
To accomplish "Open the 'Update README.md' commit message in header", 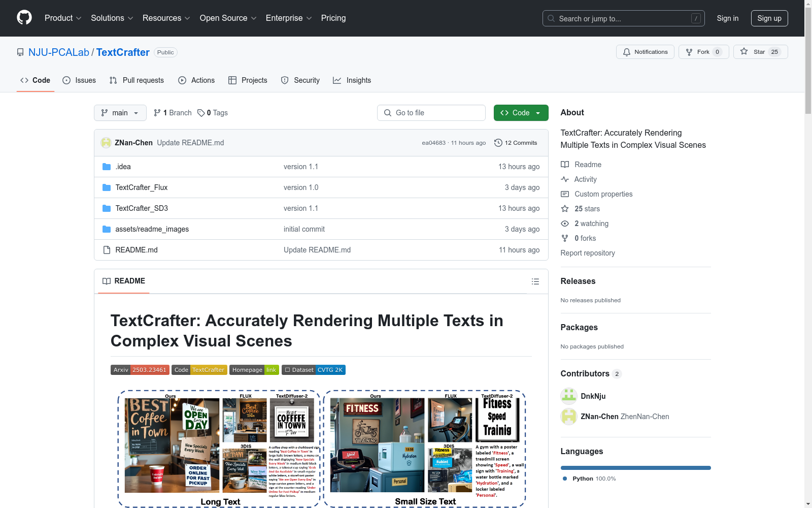I will click(190, 143).
